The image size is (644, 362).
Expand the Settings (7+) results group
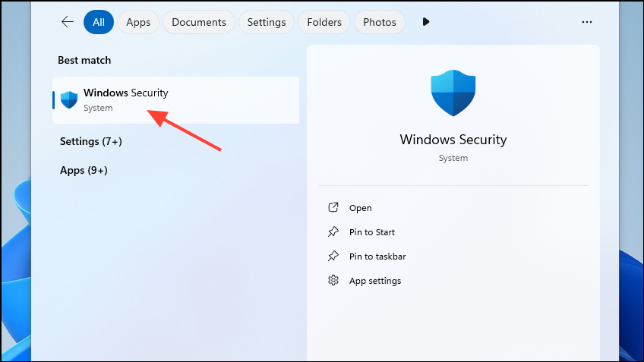point(90,141)
